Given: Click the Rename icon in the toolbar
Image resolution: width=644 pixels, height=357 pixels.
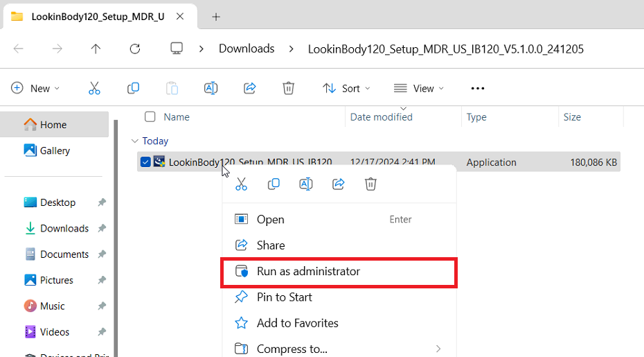Looking at the screenshot, I should point(211,88).
